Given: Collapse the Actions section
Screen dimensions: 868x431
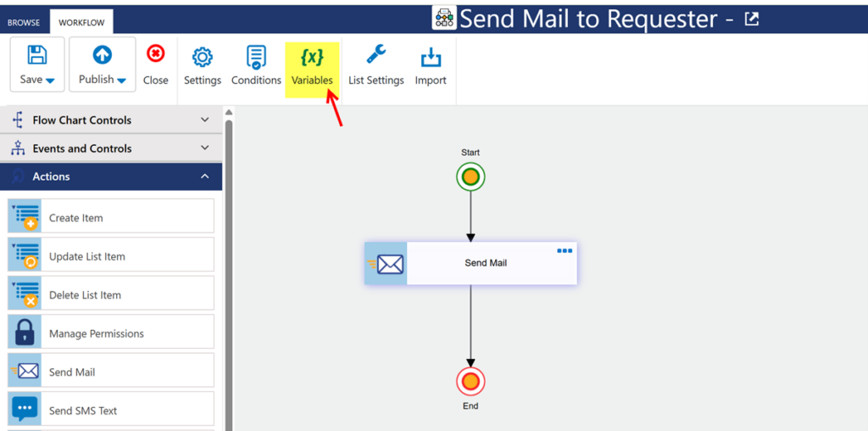Looking at the screenshot, I should 204,176.
